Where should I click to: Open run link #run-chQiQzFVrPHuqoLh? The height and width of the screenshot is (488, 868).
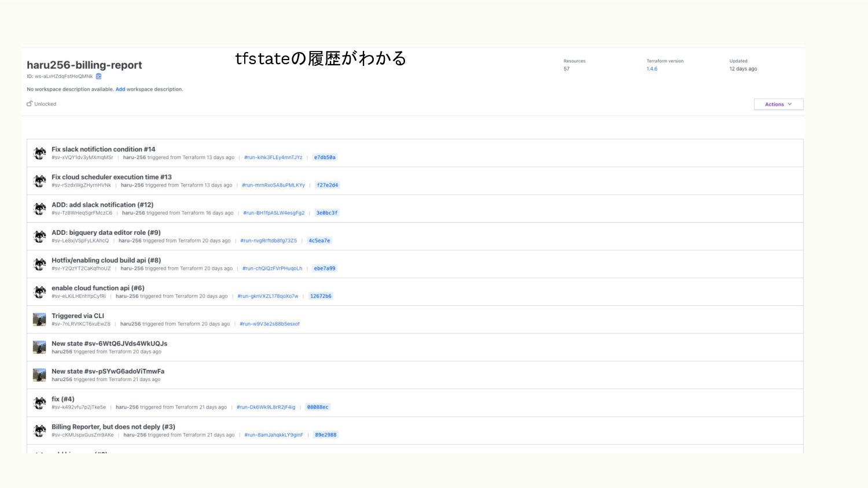click(x=272, y=268)
